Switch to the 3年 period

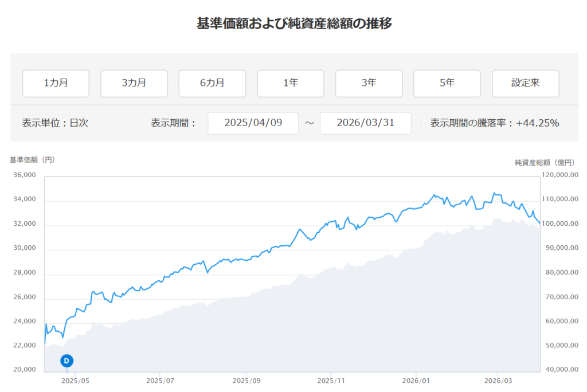point(369,83)
